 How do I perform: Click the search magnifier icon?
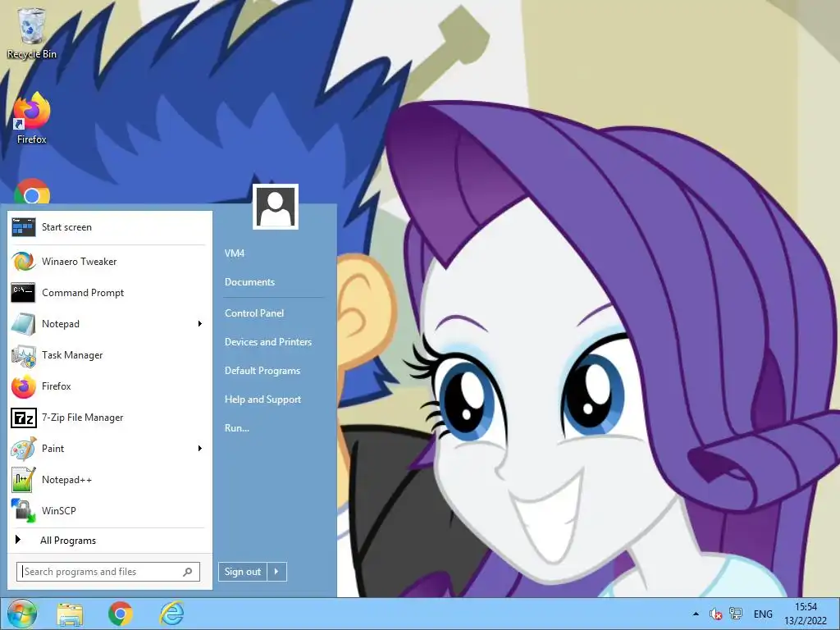coord(188,572)
